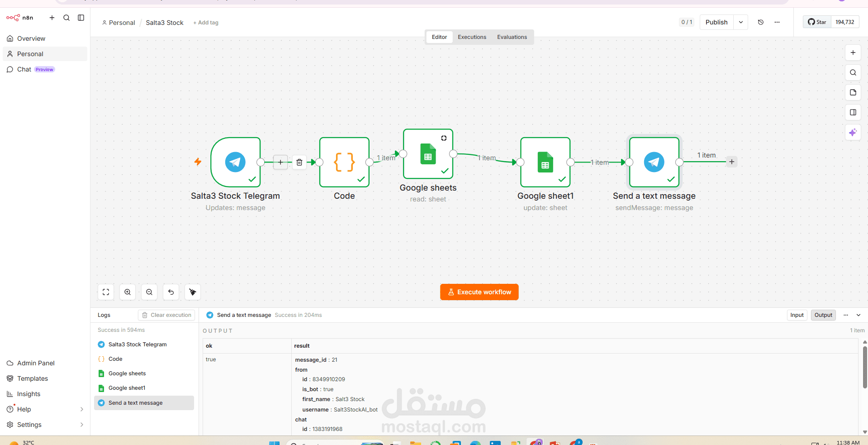The height and width of the screenshot is (445, 868).
Task: Select Code log entry
Action: click(144, 359)
